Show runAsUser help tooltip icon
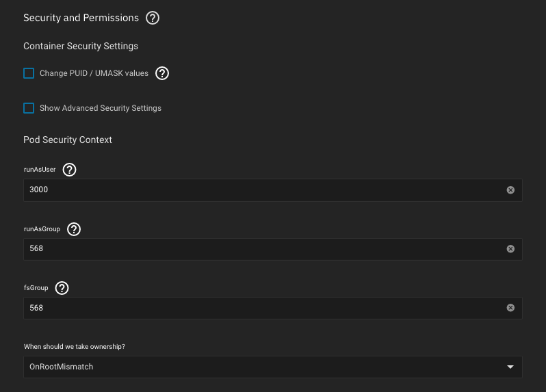546x392 pixels. (x=69, y=170)
